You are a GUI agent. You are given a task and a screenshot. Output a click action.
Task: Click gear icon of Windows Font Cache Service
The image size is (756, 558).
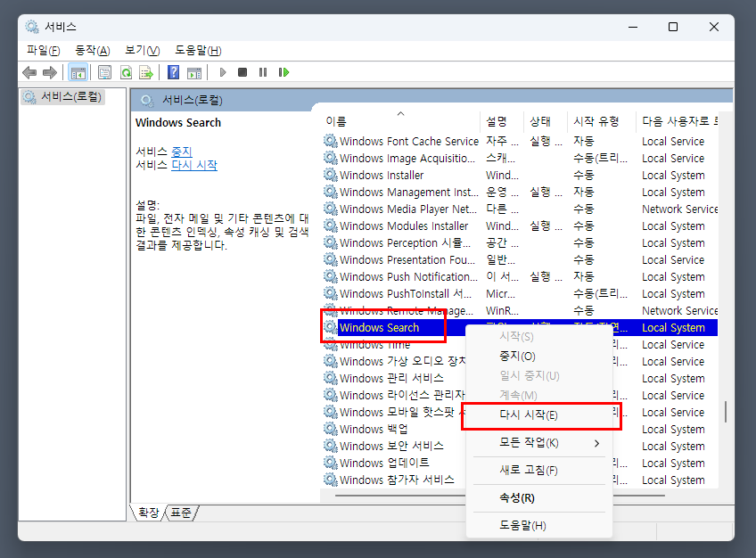coord(330,141)
